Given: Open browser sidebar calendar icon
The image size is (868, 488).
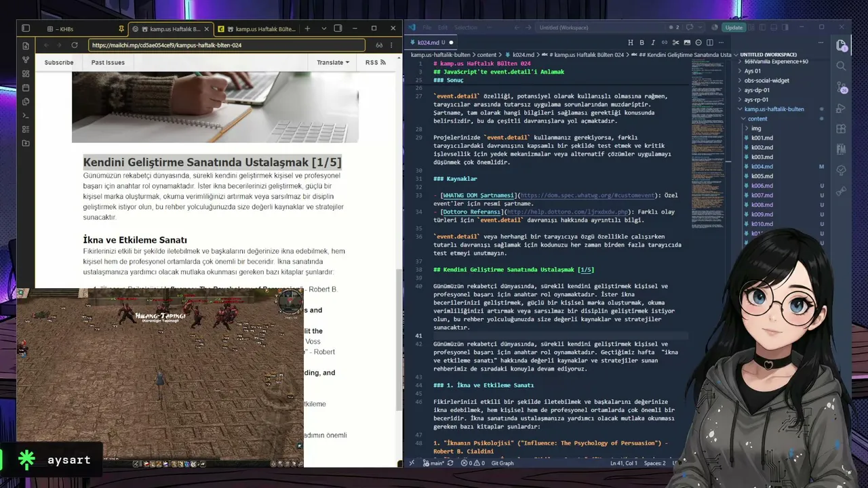Looking at the screenshot, I should tap(26, 87).
